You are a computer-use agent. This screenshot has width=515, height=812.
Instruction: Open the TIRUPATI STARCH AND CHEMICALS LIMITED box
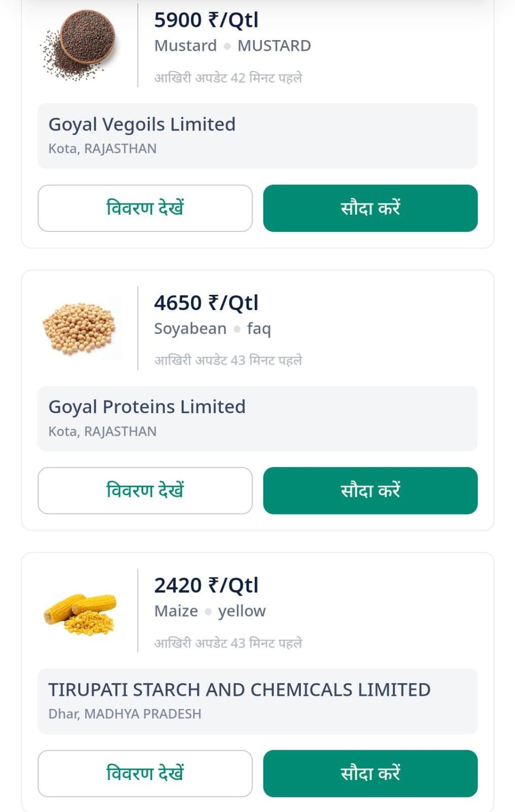pyautogui.click(x=258, y=701)
